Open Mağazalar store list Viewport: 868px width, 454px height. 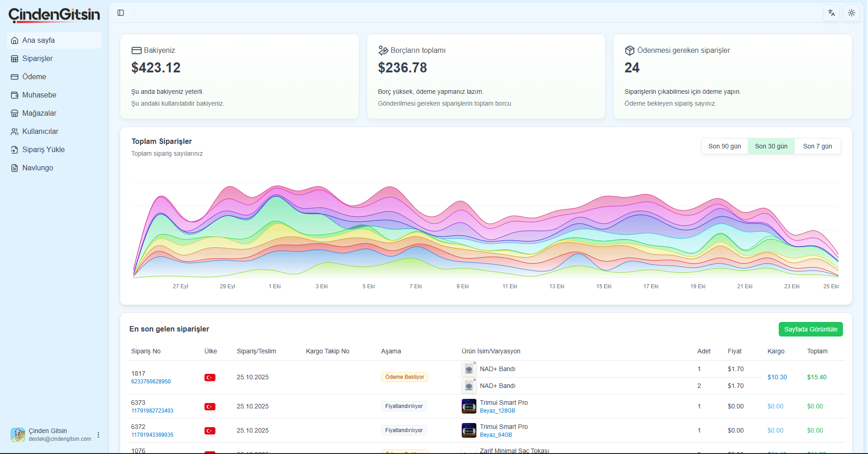(x=39, y=113)
